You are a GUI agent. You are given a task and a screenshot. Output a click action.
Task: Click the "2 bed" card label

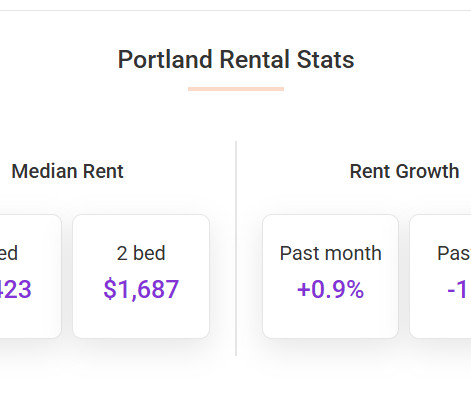point(141,253)
